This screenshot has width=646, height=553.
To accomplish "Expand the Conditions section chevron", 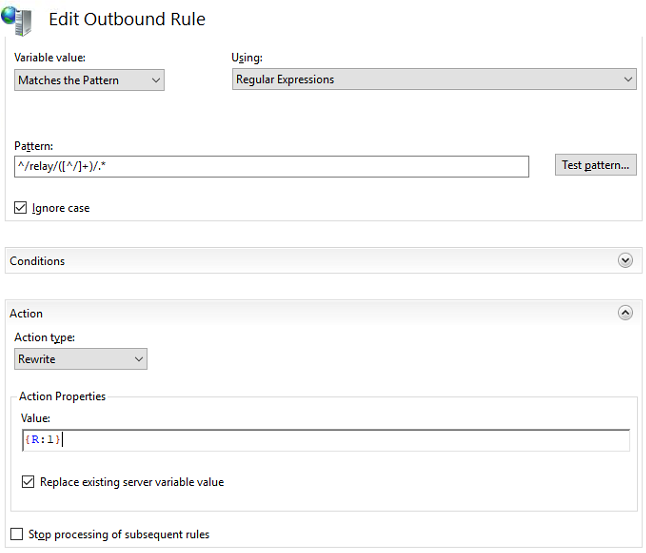I will [x=625, y=261].
